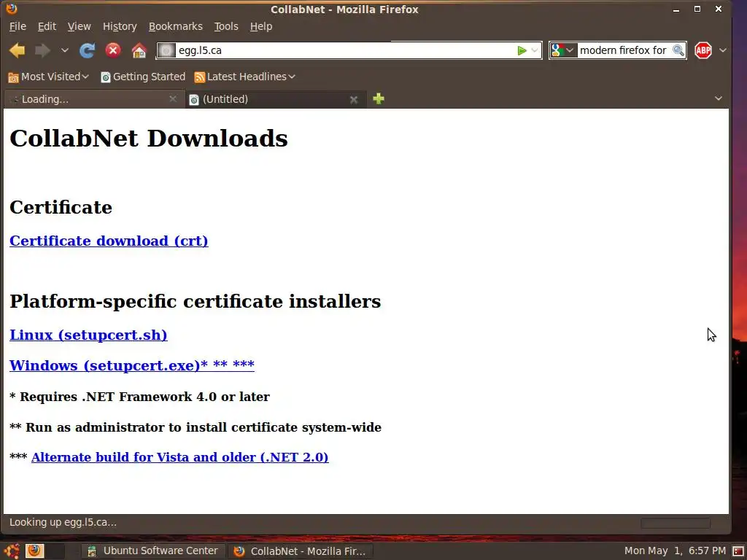Open the File menu

pos(18,26)
